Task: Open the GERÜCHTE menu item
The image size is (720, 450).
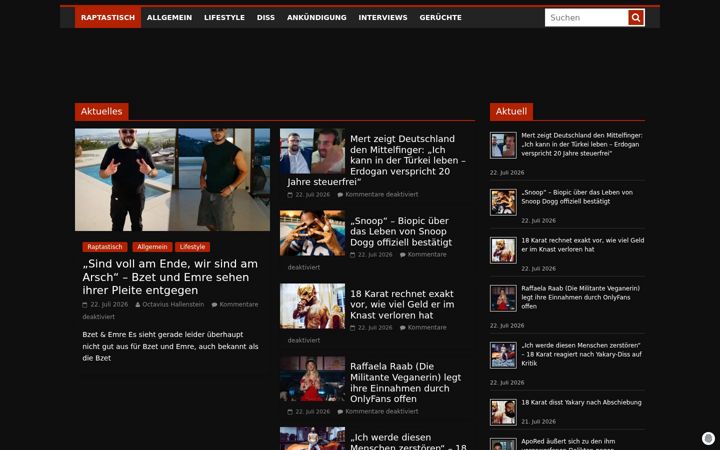Action: click(440, 17)
